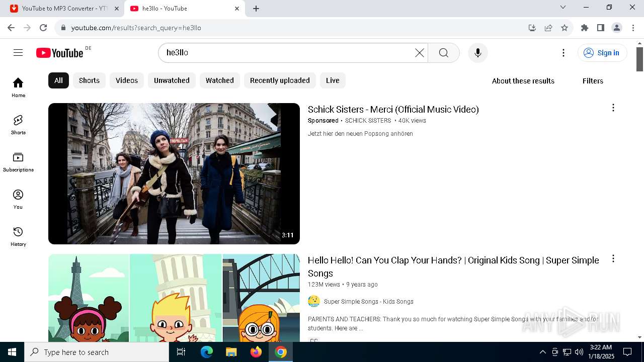This screenshot has height=362, width=644.
Task: Open the Filters panel
Action: click(593, 81)
